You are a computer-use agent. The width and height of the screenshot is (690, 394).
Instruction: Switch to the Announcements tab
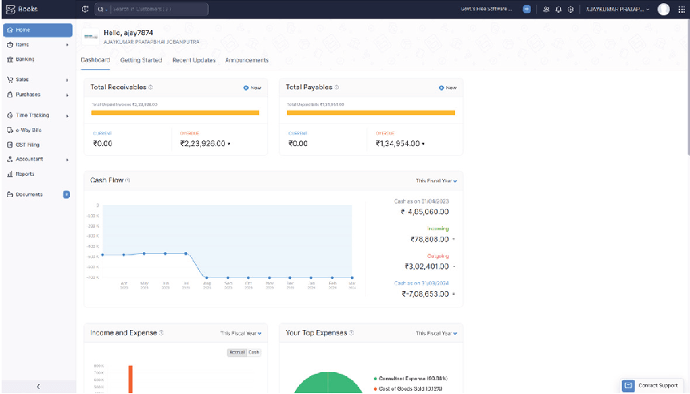coord(247,60)
